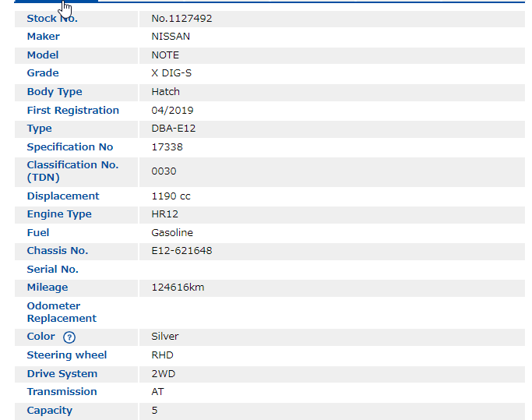Viewport: 532px width, 420px height.
Task: Select the RHD steering wheel value
Action: [x=162, y=355]
